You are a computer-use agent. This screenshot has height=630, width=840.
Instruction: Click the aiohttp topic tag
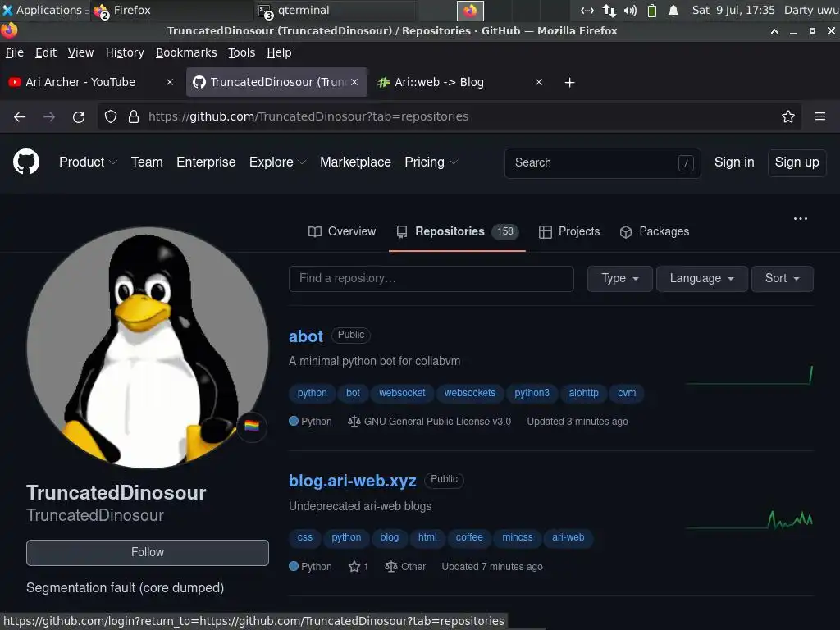[x=583, y=393]
